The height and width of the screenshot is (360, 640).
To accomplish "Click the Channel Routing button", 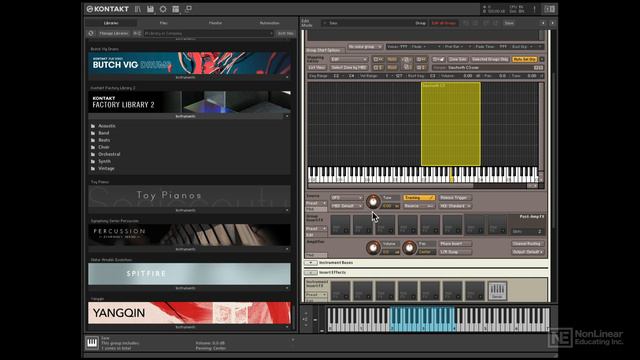I will pyautogui.click(x=528, y=244).
